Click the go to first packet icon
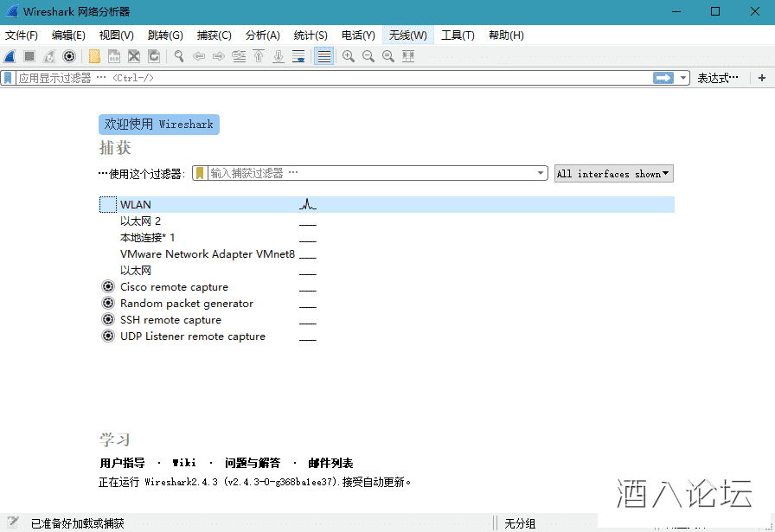This screenshot has width=775, height=532. [258, 56]
